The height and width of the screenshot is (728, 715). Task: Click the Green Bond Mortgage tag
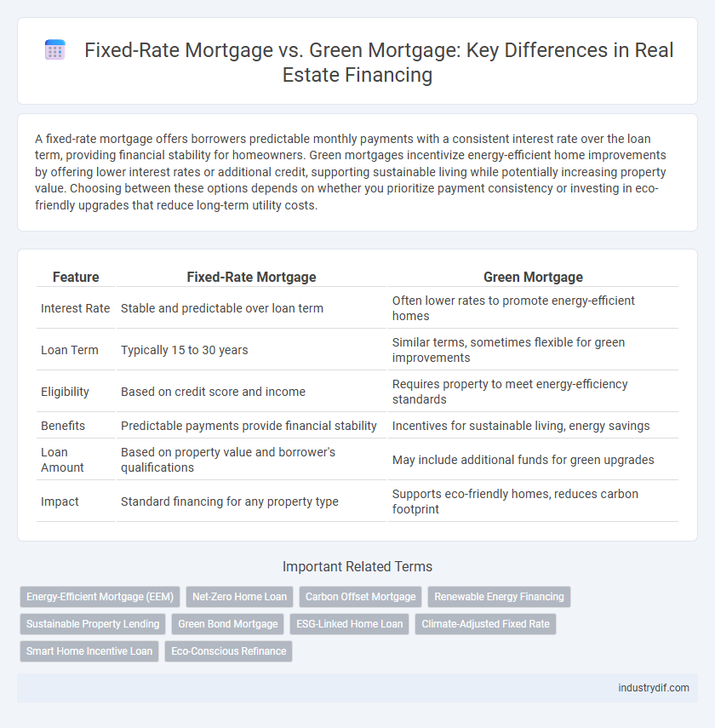coord(228,624)
